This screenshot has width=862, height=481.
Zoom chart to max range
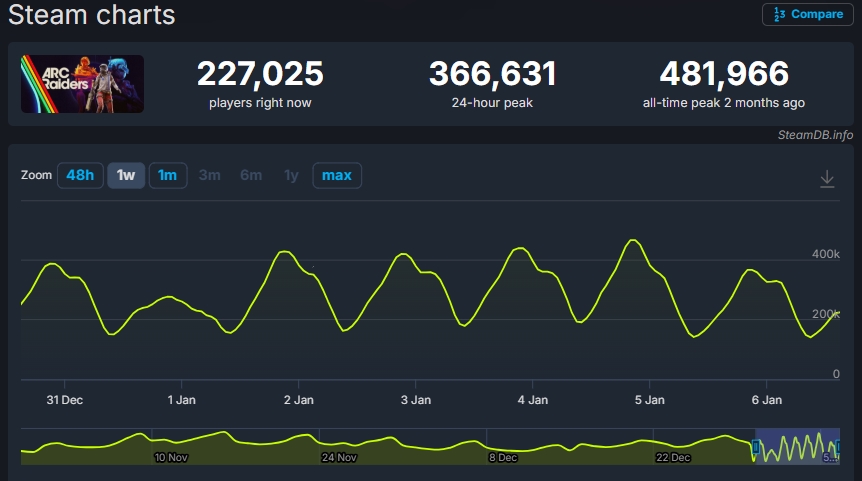(337, 175)
